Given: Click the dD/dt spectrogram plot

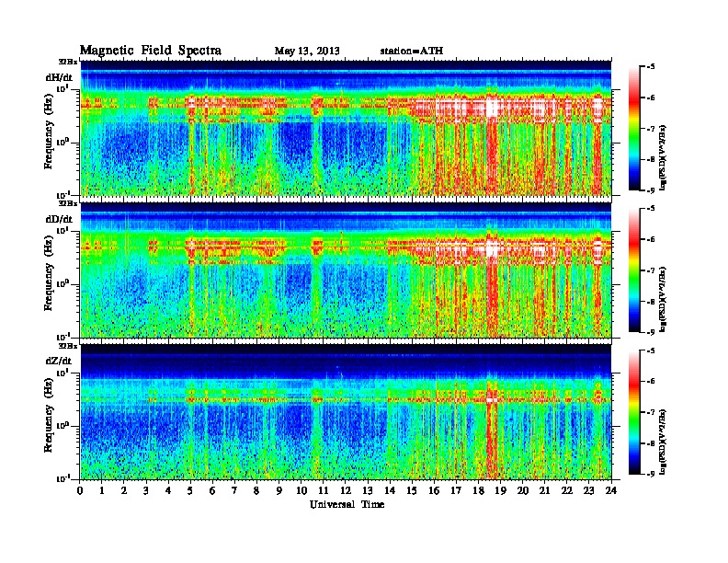Looking at the screenshot, I should pos(346,270).
